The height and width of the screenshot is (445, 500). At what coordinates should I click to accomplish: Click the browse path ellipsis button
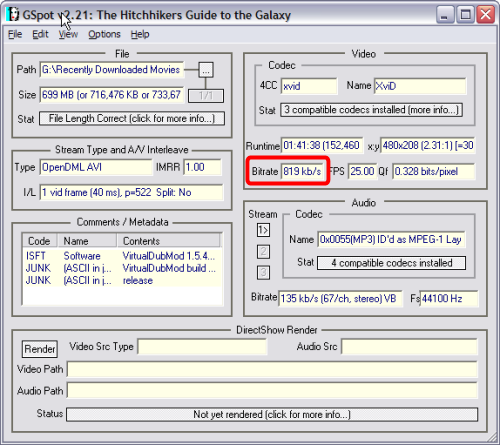pos(206,70)
